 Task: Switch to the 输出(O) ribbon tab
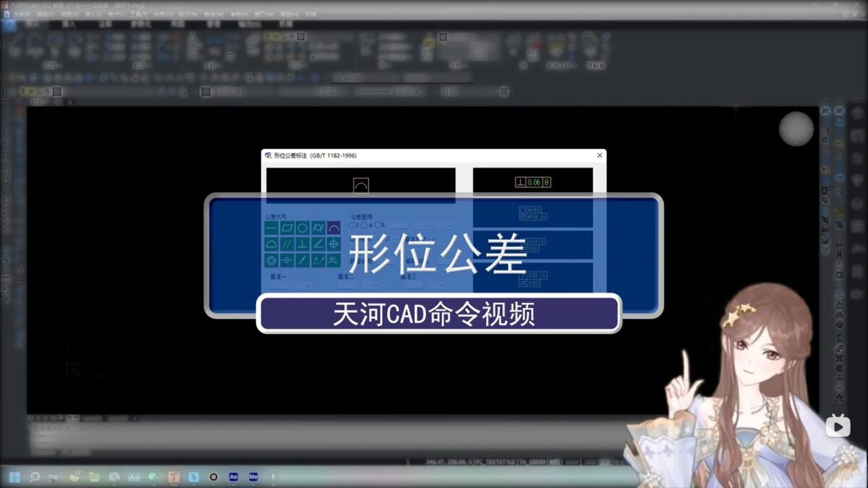pos(249,24)
